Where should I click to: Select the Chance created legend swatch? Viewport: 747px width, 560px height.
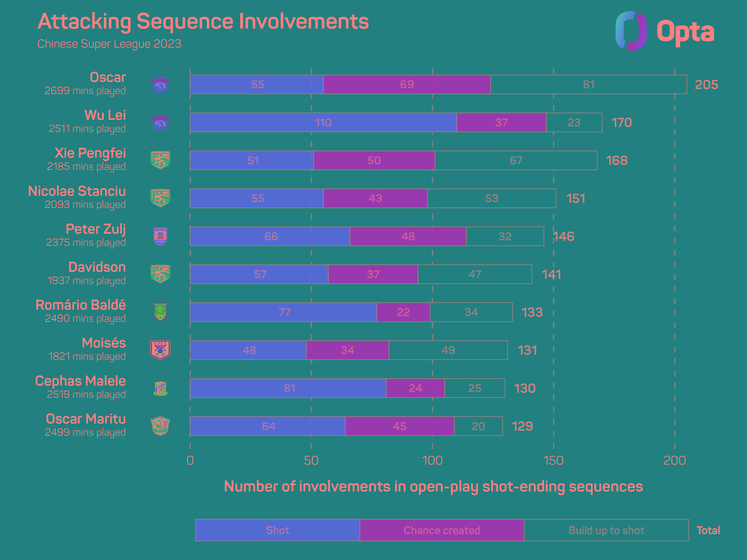click(x=442, y=530)
